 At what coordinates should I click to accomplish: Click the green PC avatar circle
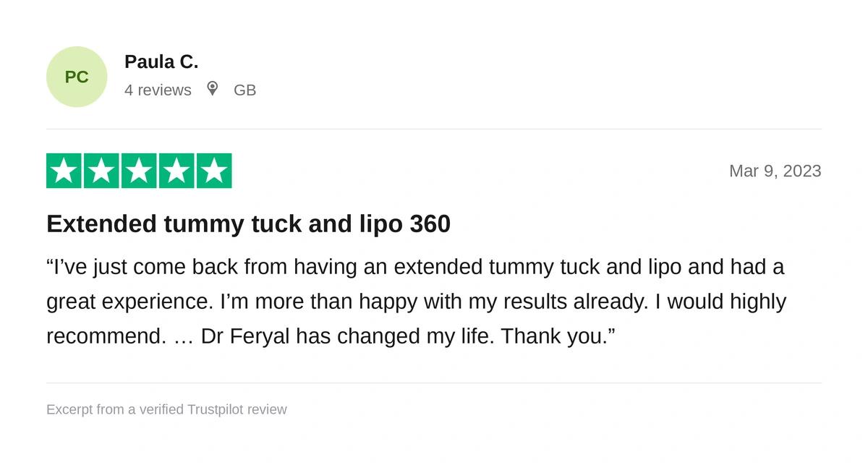click(x=77, y=77)
